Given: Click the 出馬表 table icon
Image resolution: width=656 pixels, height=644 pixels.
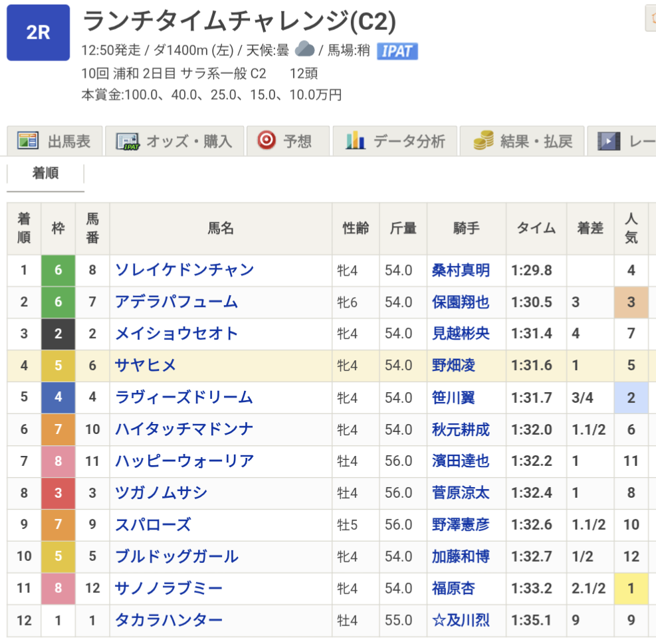Looking at the screenshot, I should click(x=28, y=141).
